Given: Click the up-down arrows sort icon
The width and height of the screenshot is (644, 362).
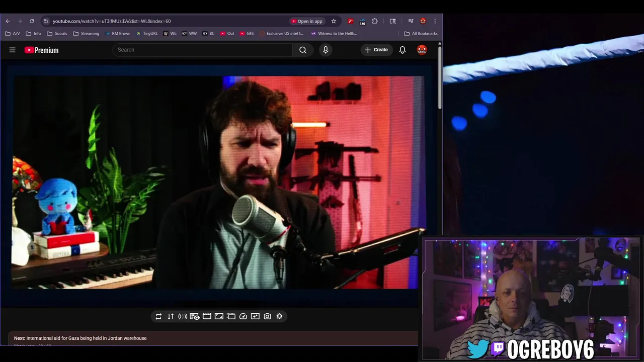Looking at the screenshot, I should click(171, 316).
